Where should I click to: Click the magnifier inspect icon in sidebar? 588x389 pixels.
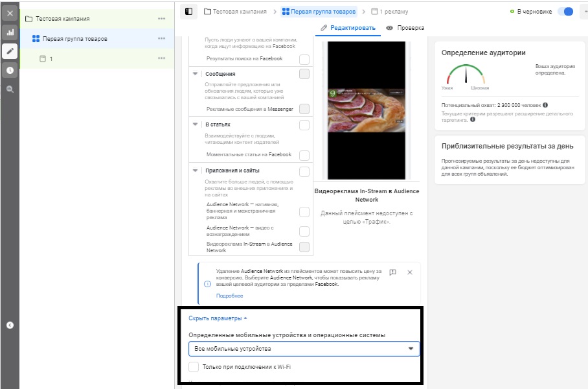(10, 89)
